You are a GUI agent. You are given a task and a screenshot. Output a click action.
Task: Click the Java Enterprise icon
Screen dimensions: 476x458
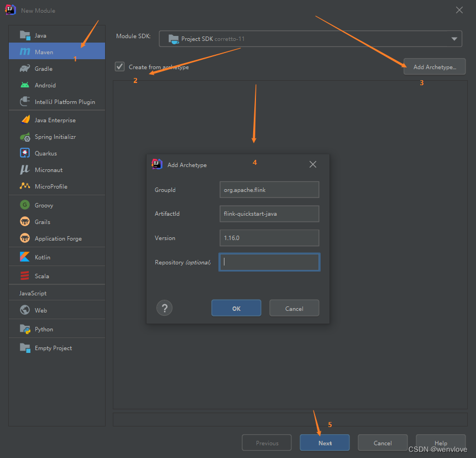[x=25, y=119]
